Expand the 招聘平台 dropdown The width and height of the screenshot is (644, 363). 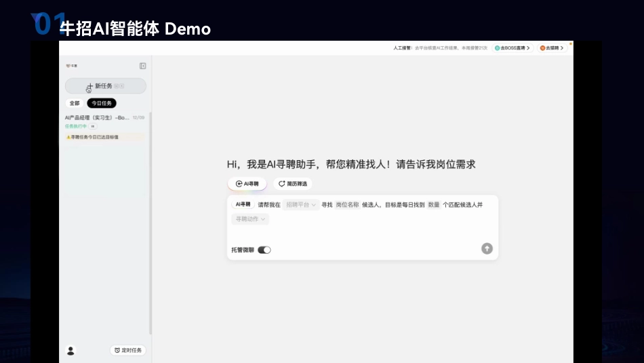click(x=301, y=204)
